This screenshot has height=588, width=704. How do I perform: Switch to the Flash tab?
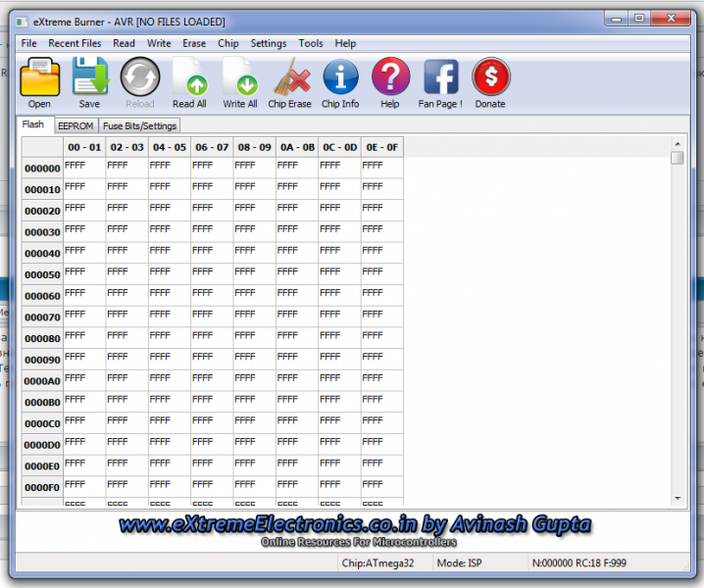click(x=33, y=124)
